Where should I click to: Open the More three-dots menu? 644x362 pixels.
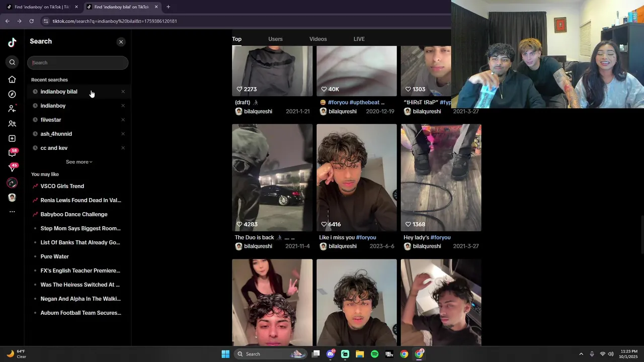pos(12,212)
